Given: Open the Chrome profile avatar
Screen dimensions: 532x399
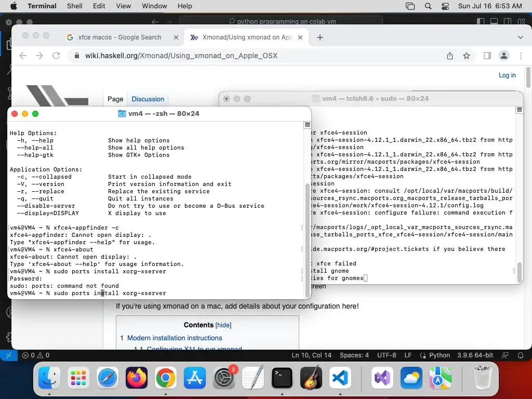Looking at the screenshot, I should click(x=504, y=56).
